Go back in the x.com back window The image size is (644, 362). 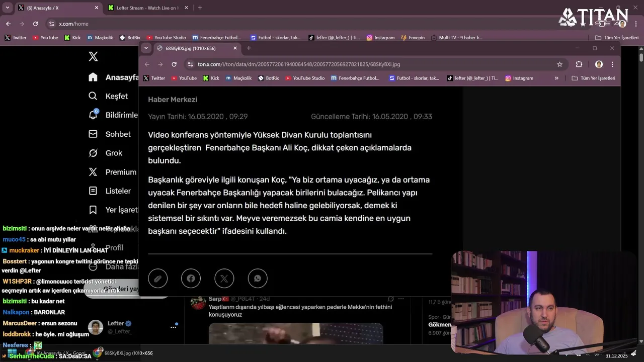pos(8,24)
